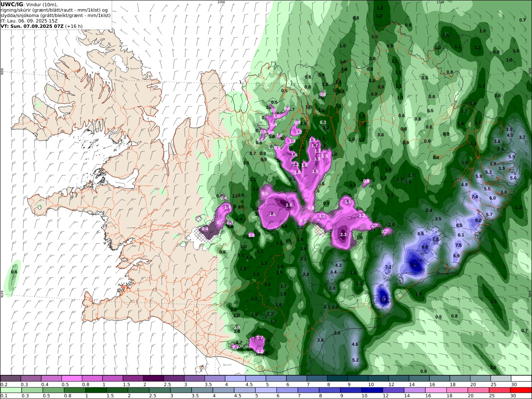Select the snow legend swatch for 25–30
The height and width of the screenshot is (399, 532).
501,379
